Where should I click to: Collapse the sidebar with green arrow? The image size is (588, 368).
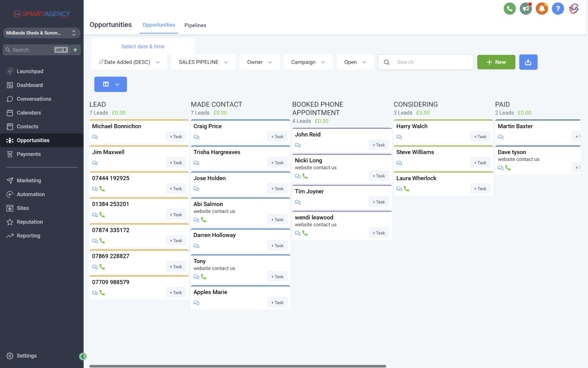[83, 356]
